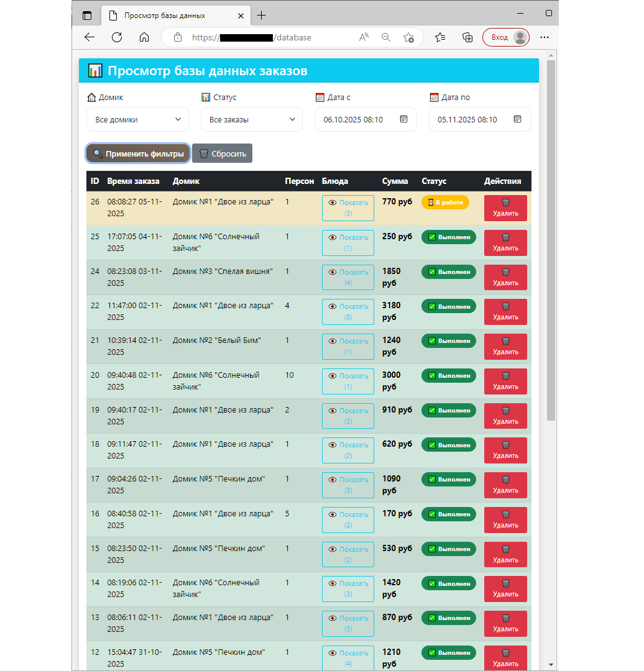644x671 pixels.
Task: Show dishes for order 24
Action: pyautogui.click(x=348, y=277)
